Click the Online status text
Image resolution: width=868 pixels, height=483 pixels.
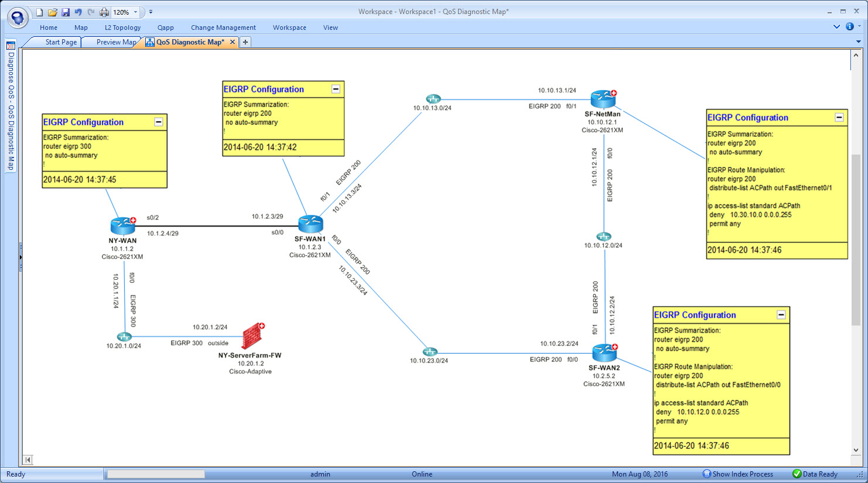click(x=422, y=474)
